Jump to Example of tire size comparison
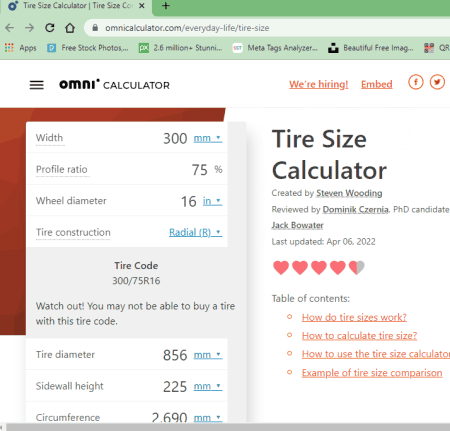The height and width of the screenshot is (431, 450). (x=372, y=373)
